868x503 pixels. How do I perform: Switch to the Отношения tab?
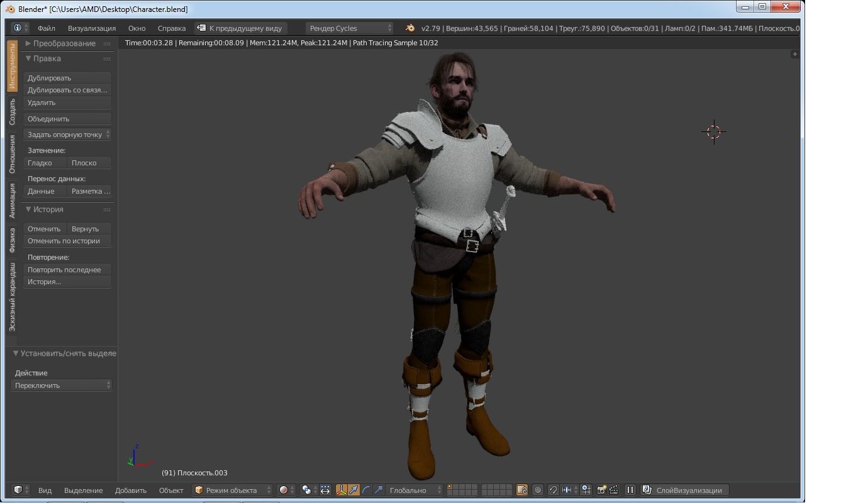click(12, 154)
